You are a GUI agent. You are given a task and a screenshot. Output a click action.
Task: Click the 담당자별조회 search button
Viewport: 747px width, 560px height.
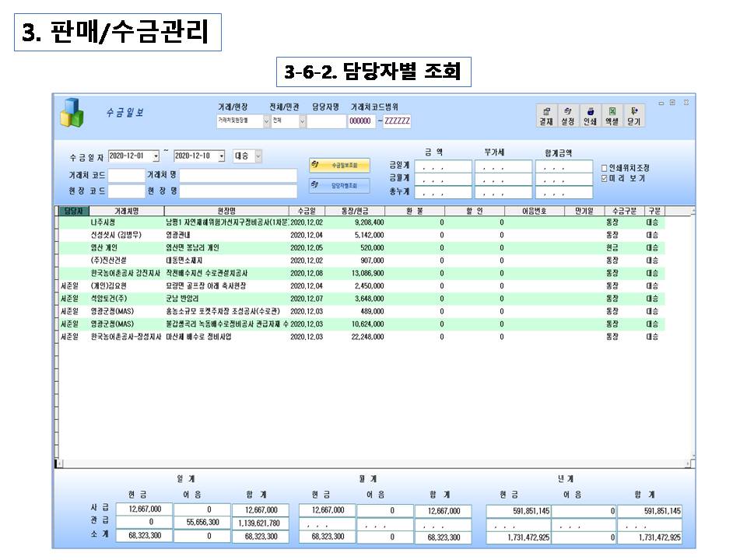click(340, 185)
